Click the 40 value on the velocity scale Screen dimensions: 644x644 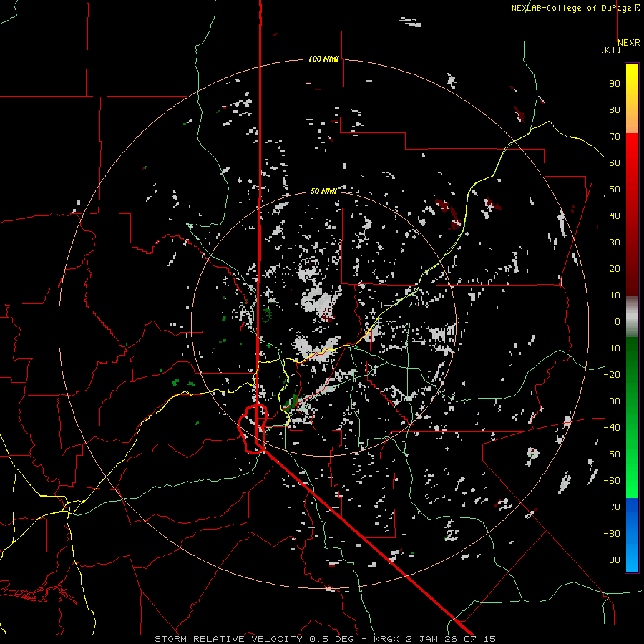[x=615, y=215]
